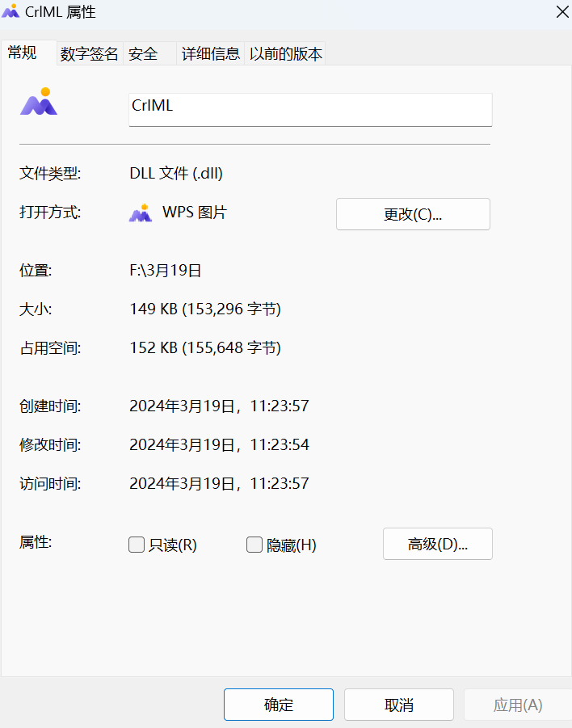
Task: Open 高级(D)... attributes button
Action: click(437, 544)
